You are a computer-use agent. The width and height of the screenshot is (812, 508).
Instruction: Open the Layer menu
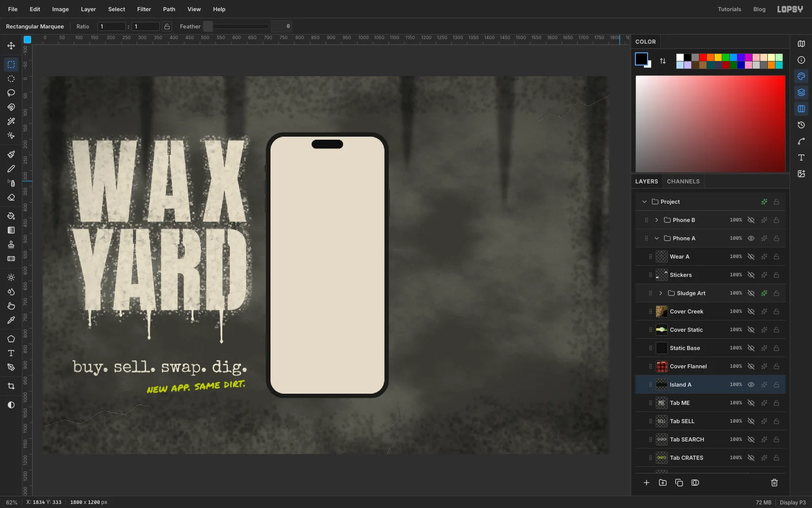point(88,9)
